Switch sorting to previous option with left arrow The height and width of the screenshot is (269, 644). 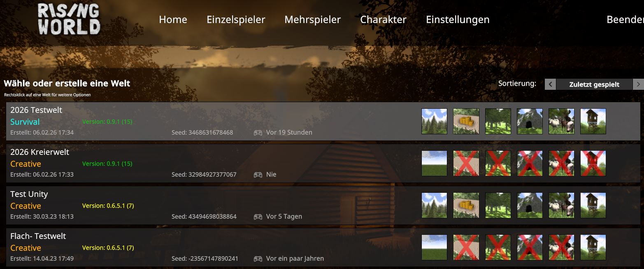pos(551,84)
